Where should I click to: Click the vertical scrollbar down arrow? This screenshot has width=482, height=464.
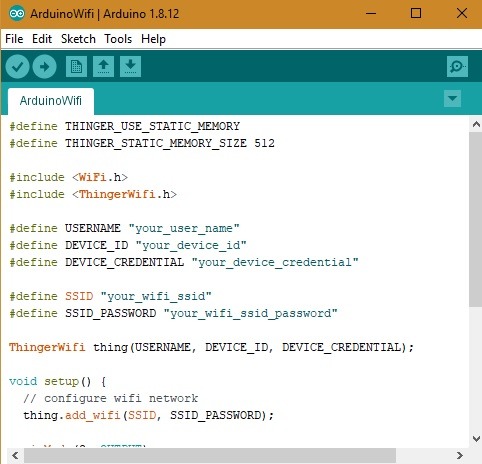coord(476,438)
